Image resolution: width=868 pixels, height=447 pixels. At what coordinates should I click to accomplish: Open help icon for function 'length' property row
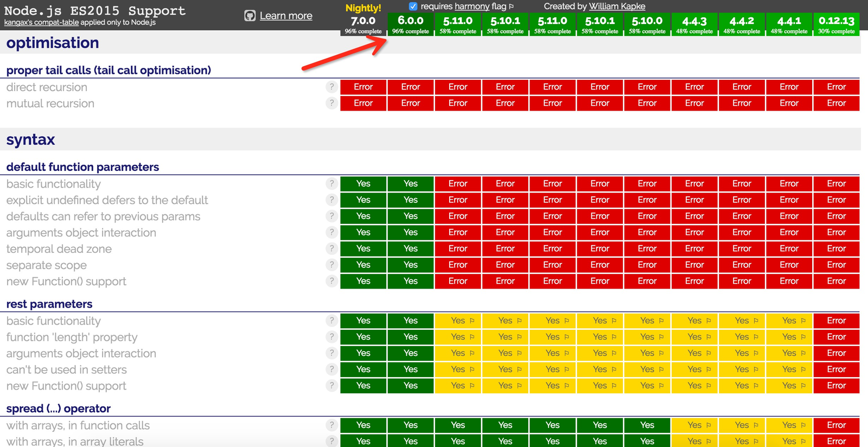pos(331,337)
